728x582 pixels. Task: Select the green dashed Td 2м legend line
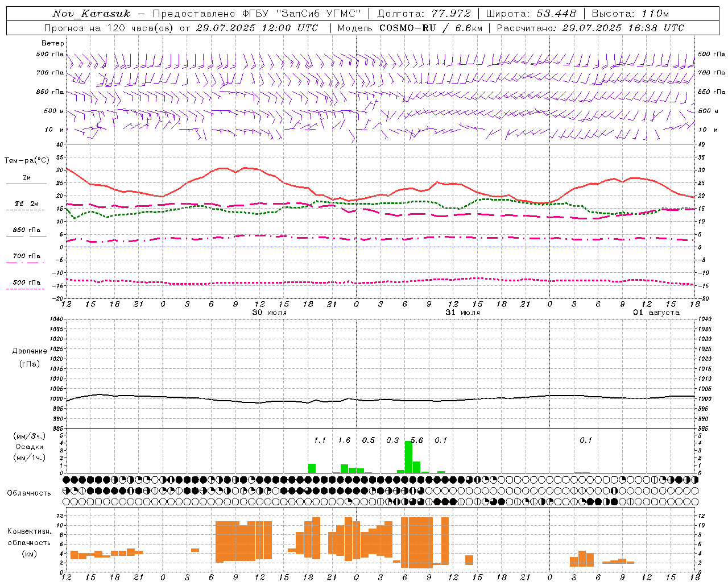click(25, 210)
